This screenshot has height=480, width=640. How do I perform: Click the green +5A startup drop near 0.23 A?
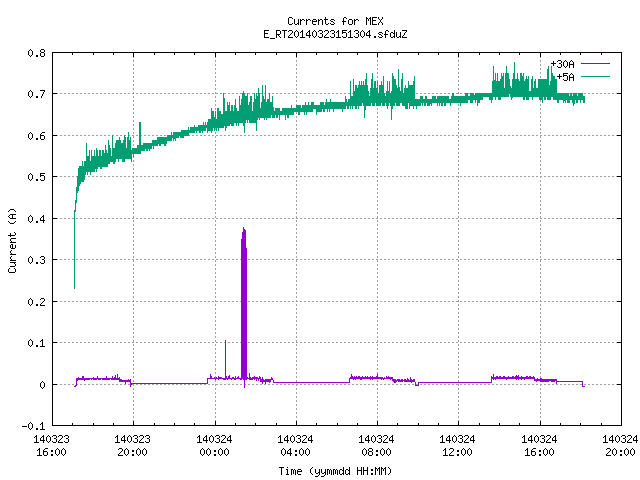[74, 251]
